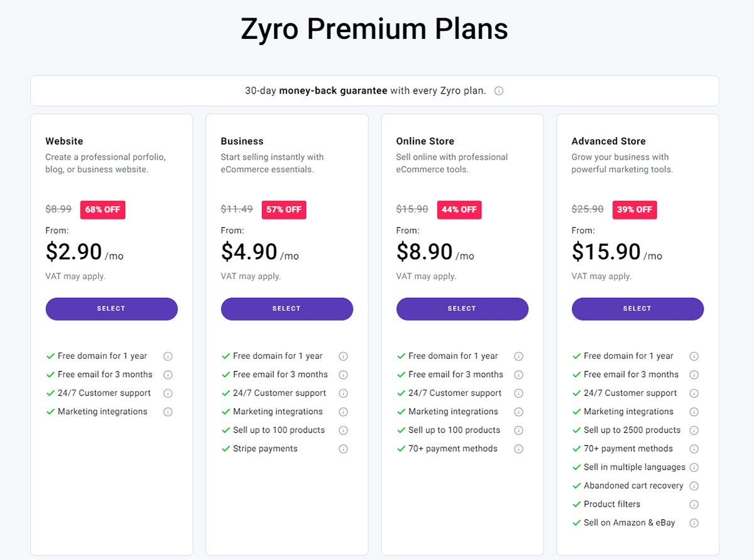754x560 pixels.
Task: Click info icon beside money-back guarantee text
Action: pyautogui.click(x=499, y=91)
